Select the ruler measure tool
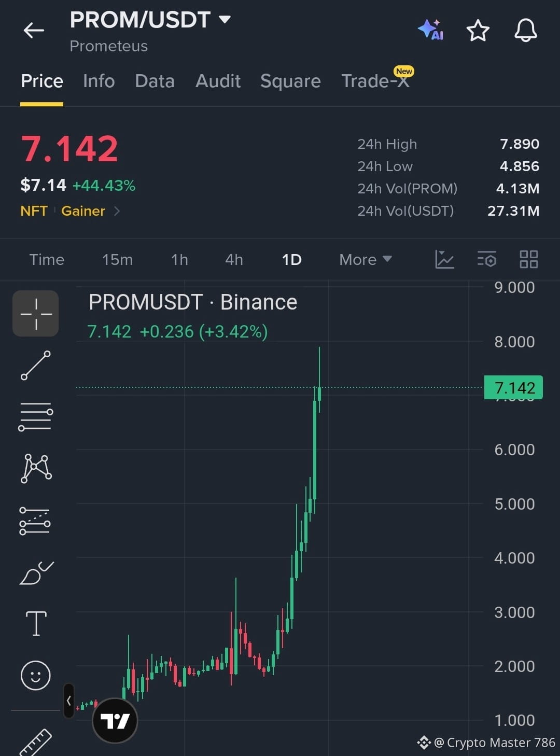The width and height of the screenshot is (560, 756). coord(36,741)
